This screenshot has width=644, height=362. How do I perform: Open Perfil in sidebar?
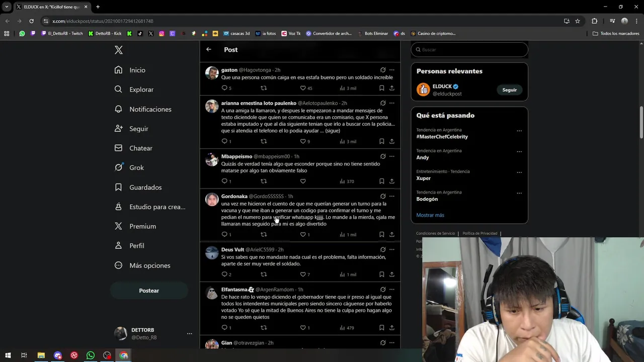point(130,246)
